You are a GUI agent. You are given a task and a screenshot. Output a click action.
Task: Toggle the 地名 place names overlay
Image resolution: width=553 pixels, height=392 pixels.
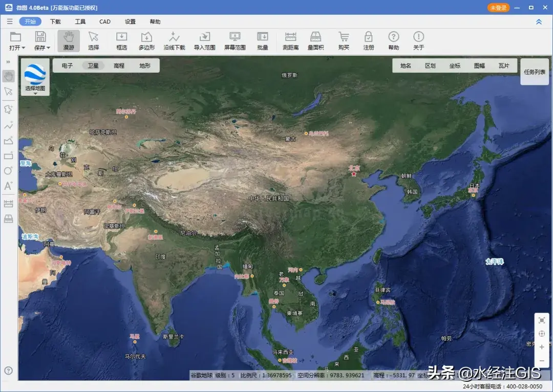(x=406, y=66)
